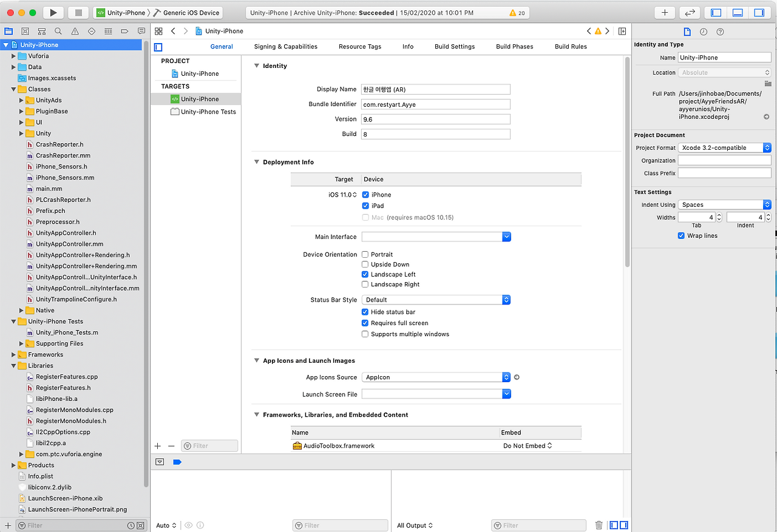This screenshot has width=777, height=532.
Task: Click the warning count badge showing 20
Action: click(517, 13)
